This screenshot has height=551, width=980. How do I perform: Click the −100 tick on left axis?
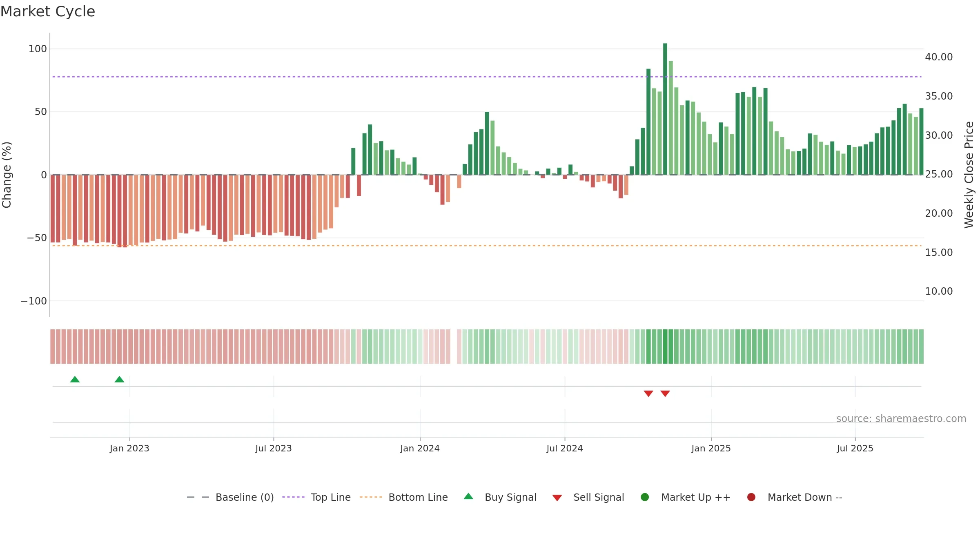(x=34, y=301)
